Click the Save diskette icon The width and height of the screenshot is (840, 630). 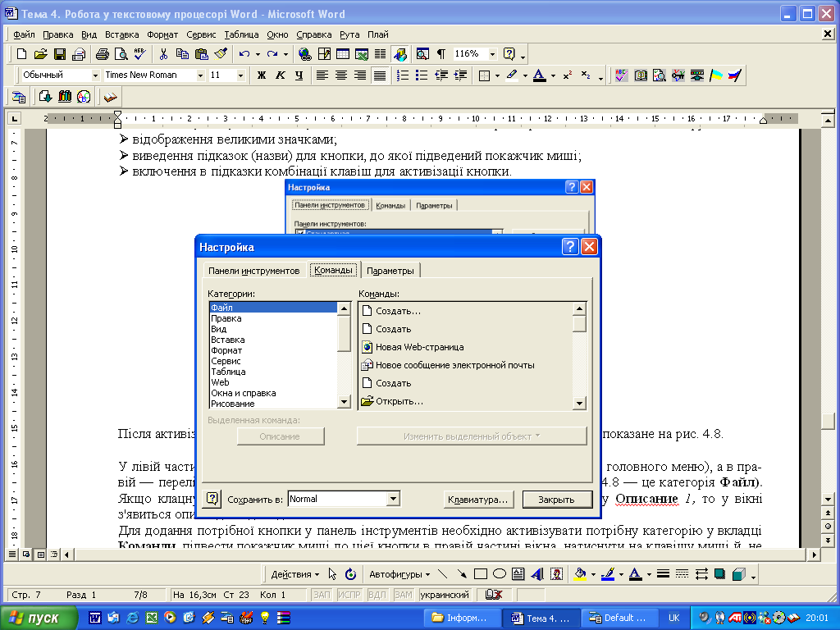pos(59,53)
